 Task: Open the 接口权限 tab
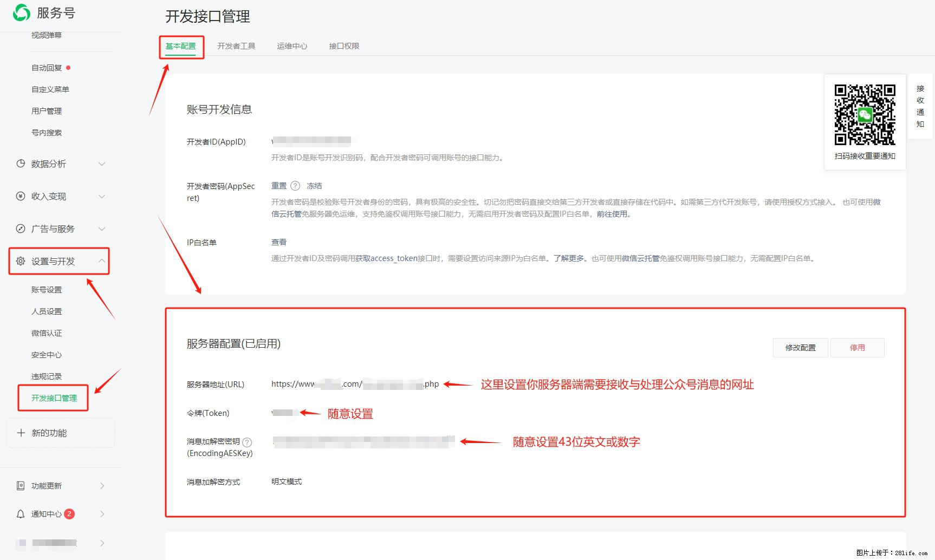[343, 45]
